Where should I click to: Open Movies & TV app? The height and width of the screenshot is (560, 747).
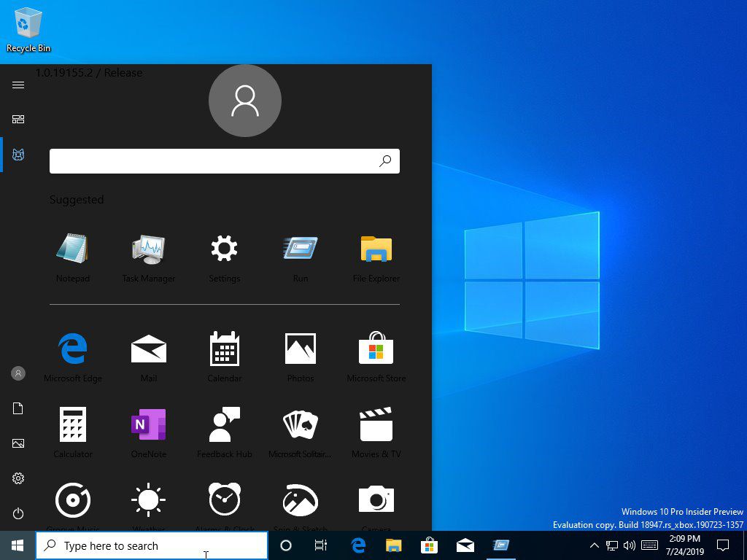coord(376,433)
